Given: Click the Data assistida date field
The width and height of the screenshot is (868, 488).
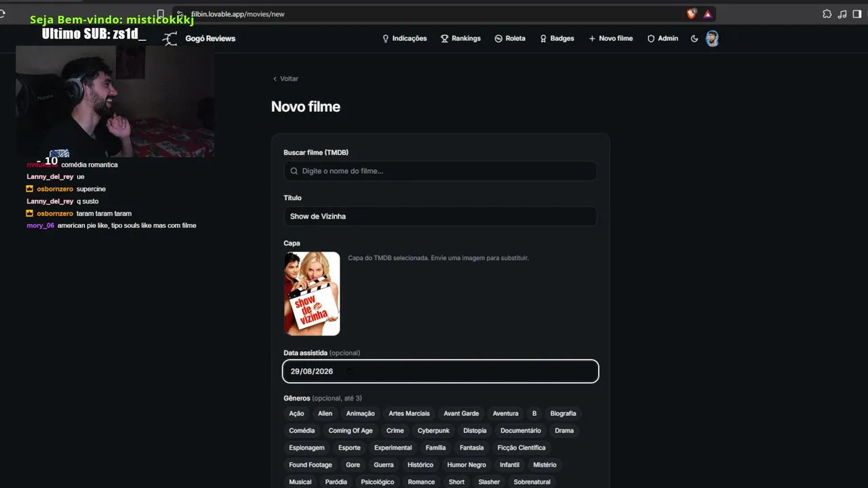Looking at the screenshot, I should point(440,371).
